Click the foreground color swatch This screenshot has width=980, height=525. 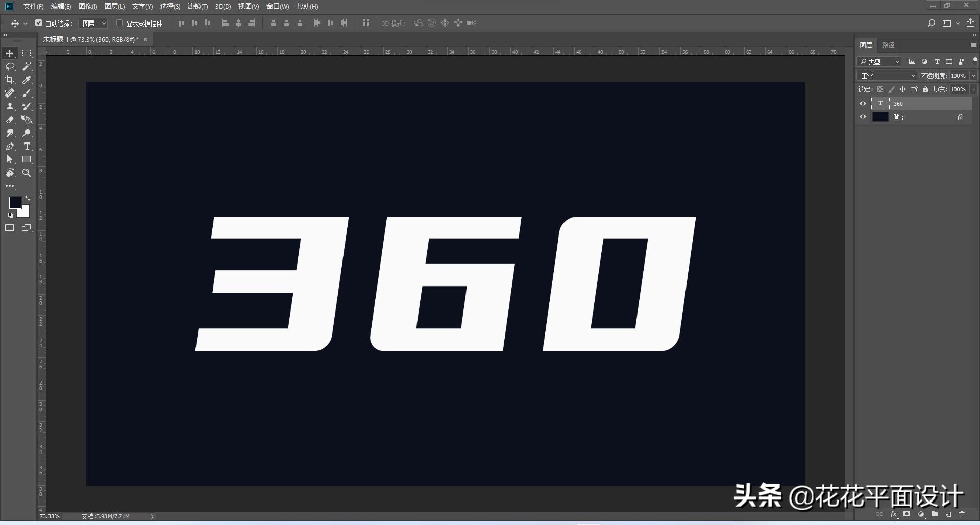[x=15, y=203]
